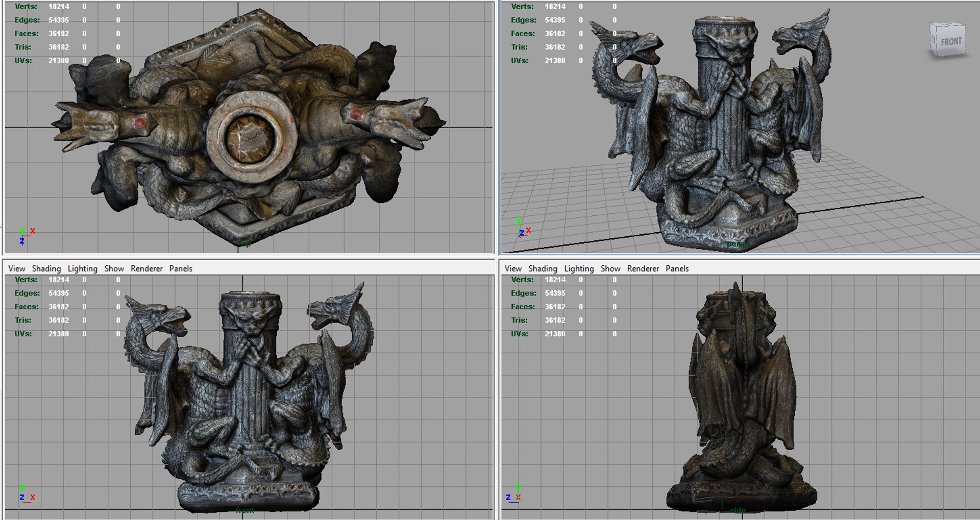980x520 pixels.
Task: Click Faces count 36182 in perspective viewport
Action: (x=555, y=33)
